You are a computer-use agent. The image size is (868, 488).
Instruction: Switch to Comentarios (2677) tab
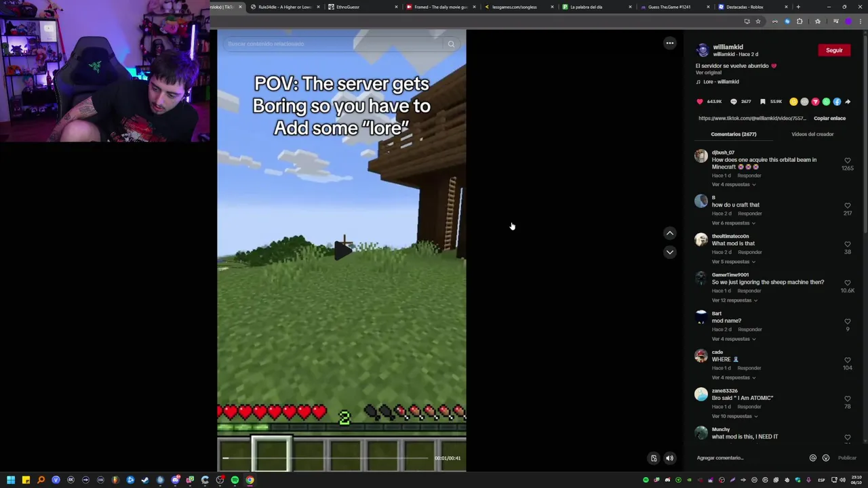733,134
